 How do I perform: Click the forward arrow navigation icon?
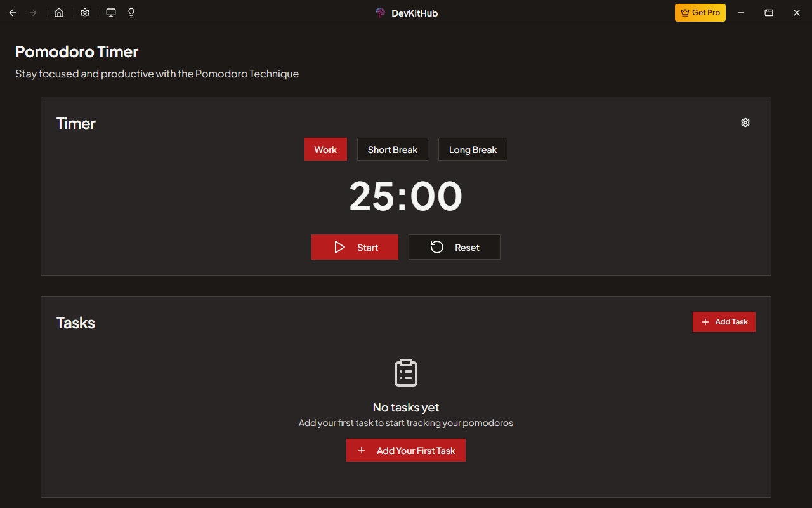[x=33, y=13]
